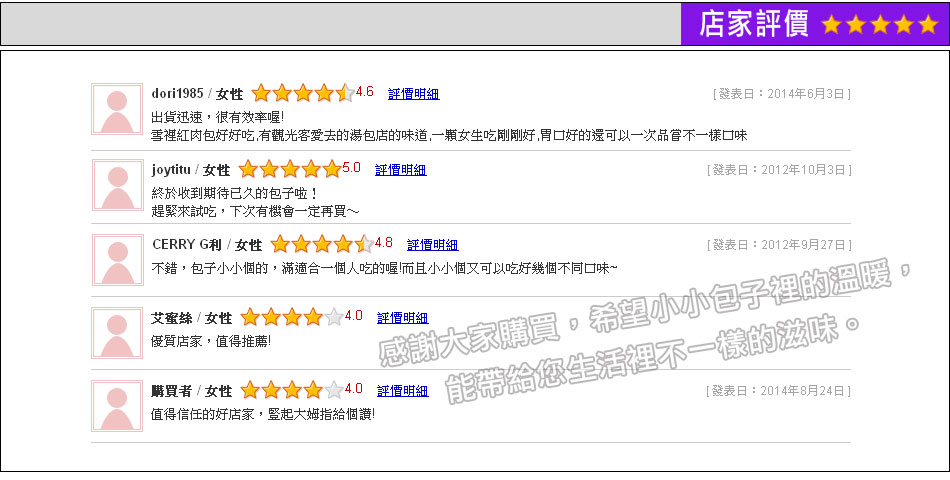The image size is (950, 480).
Task: Click review text 優質店家,值得推薦!
Action: pyautogui.click(x=211, y=341)
